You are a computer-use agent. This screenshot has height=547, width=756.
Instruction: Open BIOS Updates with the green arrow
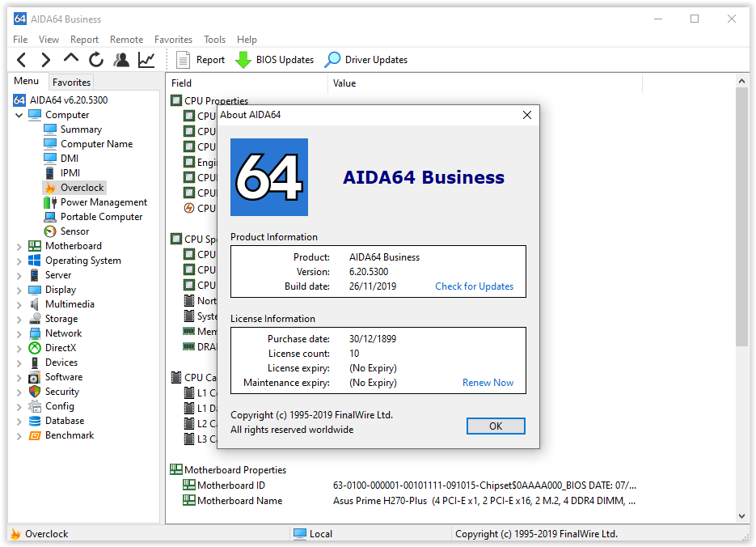click(x=274, y=60)
